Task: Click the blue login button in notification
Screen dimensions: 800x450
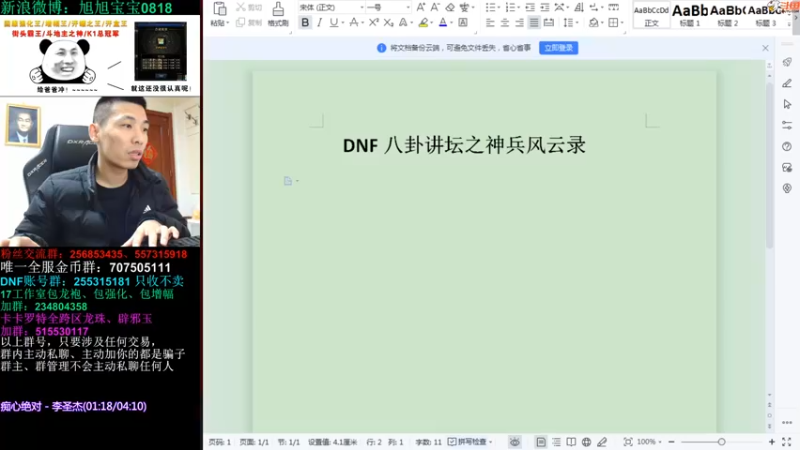Action: click(559, 48)
